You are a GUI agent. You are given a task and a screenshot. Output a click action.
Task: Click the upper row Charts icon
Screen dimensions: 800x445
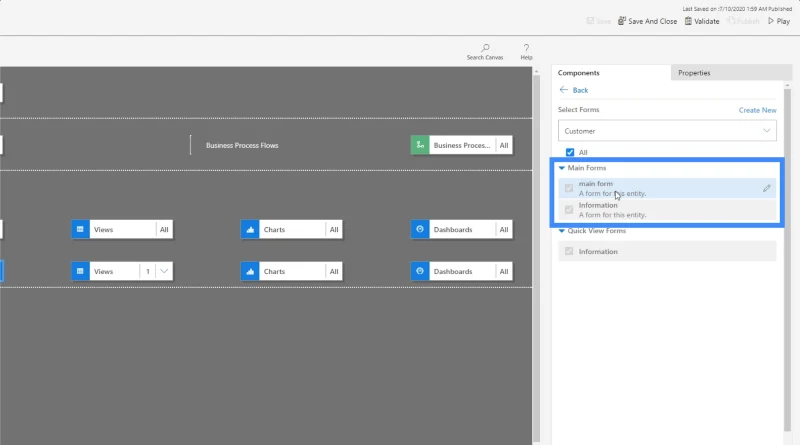pos(250,230)
